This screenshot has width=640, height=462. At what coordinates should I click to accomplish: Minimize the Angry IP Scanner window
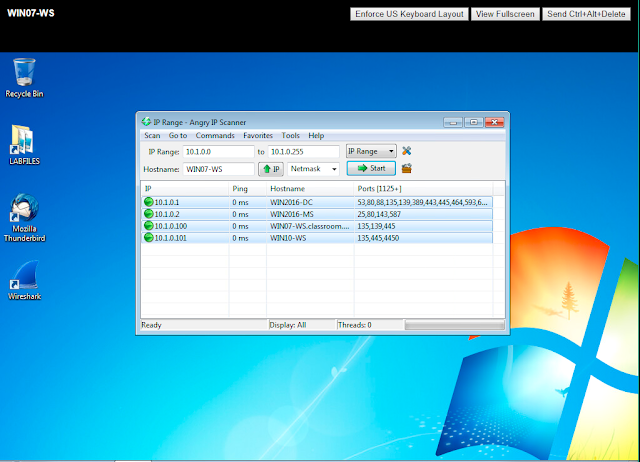(453, 122)
